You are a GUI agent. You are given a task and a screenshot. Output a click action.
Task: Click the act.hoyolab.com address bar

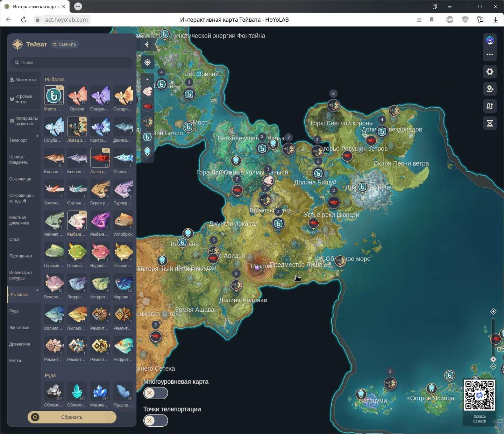click(x=66, y=20)
